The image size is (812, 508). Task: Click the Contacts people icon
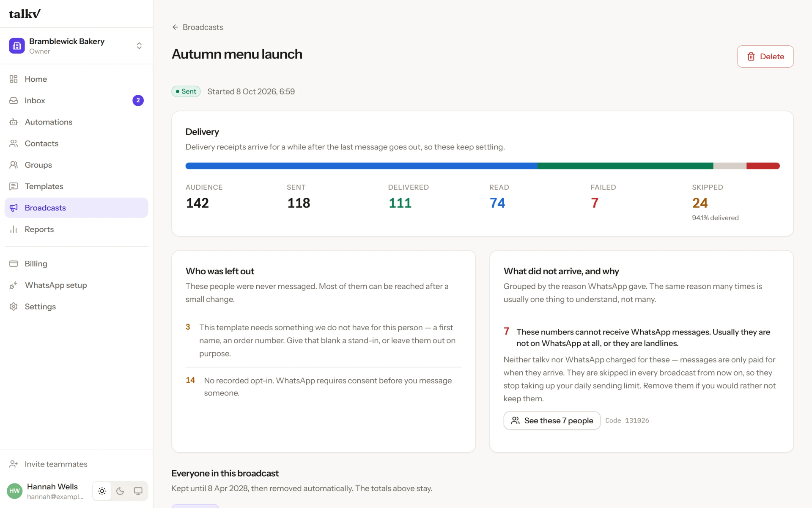[14, 144]
